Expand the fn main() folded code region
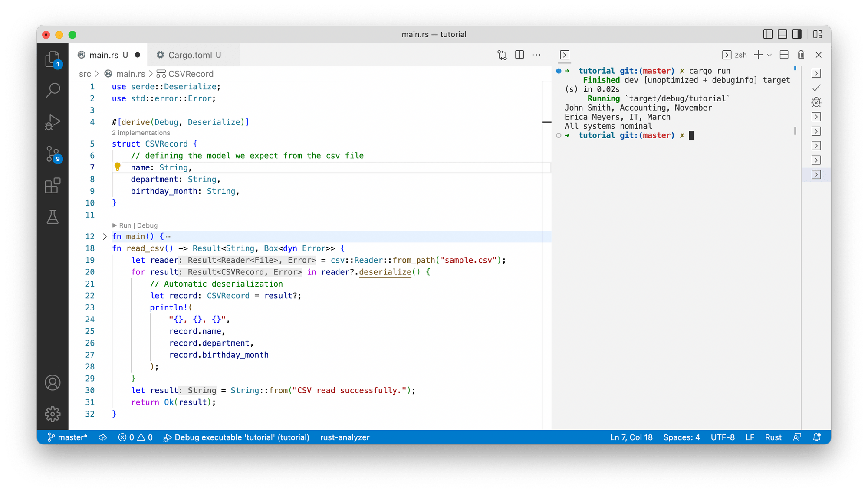This screenshot has height=493, width=868. tap(105, 237)
